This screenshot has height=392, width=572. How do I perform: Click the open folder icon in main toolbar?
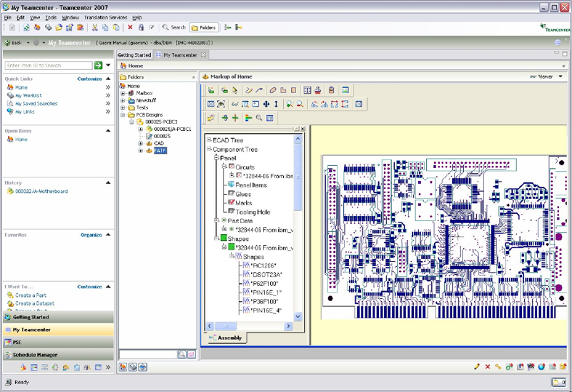click(59, 27)
